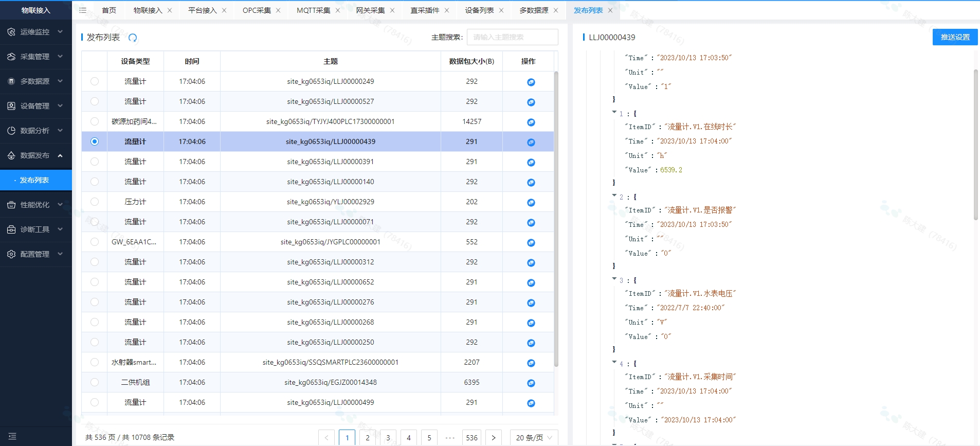Select the radio button for LLJ00000249

95,81
